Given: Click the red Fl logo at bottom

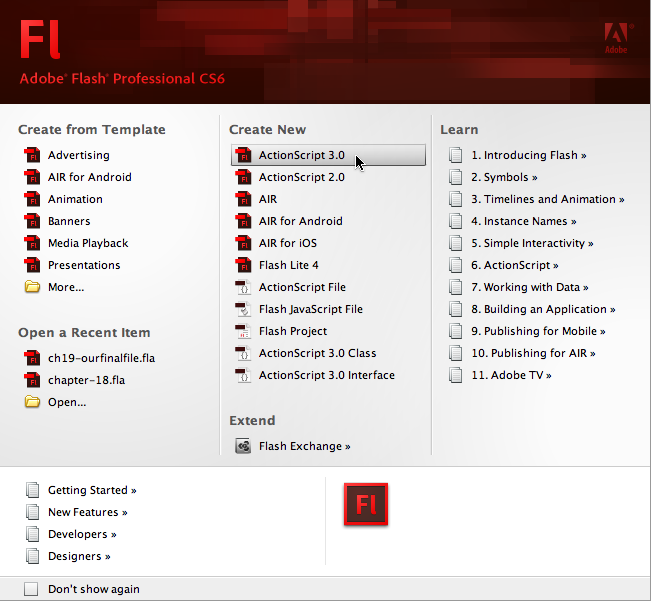Looking at the screenshot, I should (366, 505).
